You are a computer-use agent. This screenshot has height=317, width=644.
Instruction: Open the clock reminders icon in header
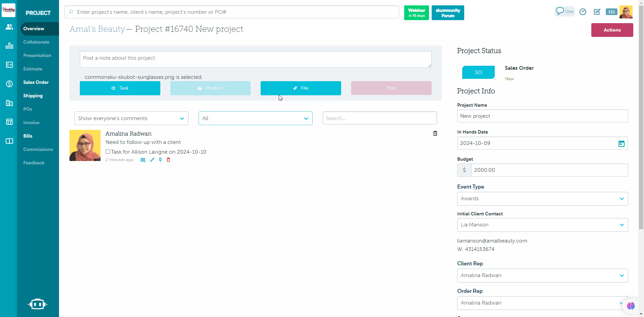583,12
